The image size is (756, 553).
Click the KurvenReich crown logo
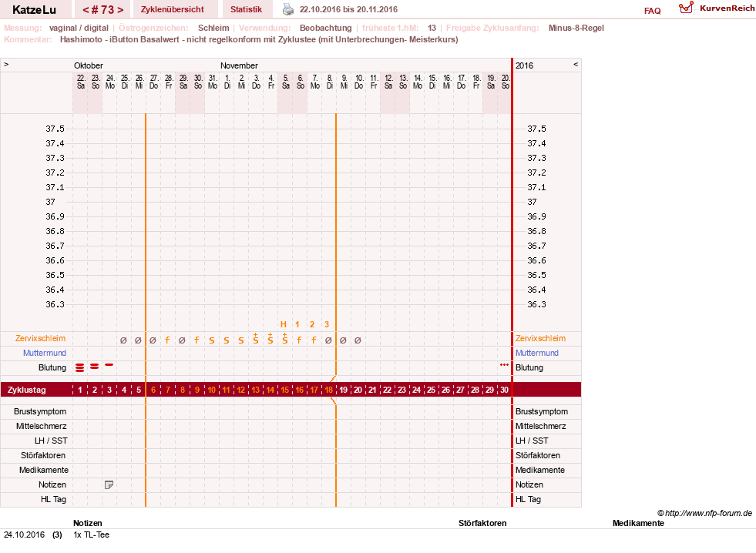[x=686, y=8]
